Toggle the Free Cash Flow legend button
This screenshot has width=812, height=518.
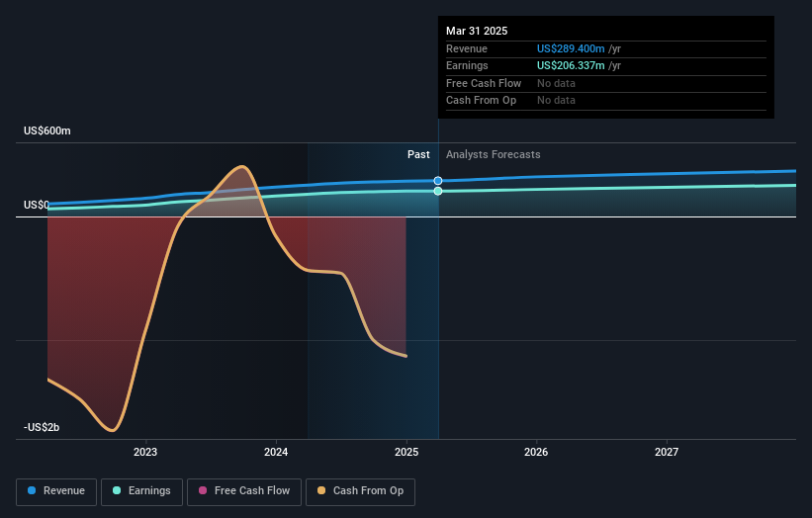[x=244, y=491]
